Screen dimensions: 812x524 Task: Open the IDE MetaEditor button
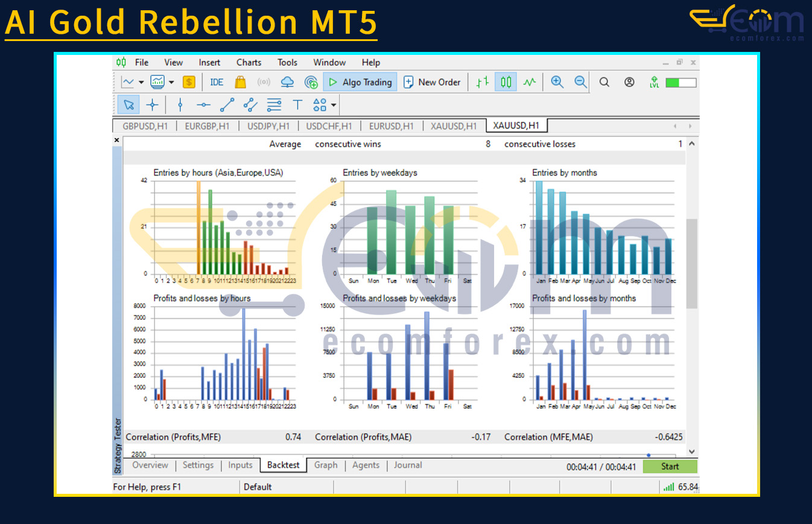click(x=217, y=82)
